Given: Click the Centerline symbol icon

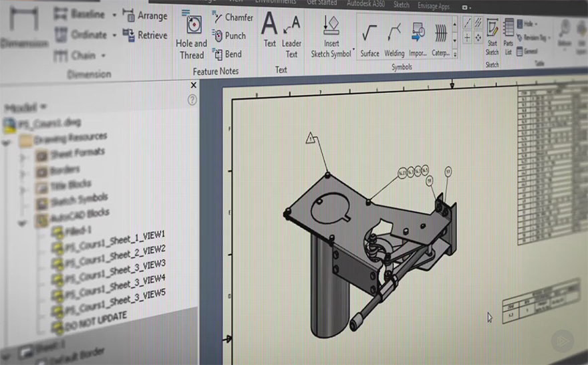Looking at the screenshot, I should [467, 23].
